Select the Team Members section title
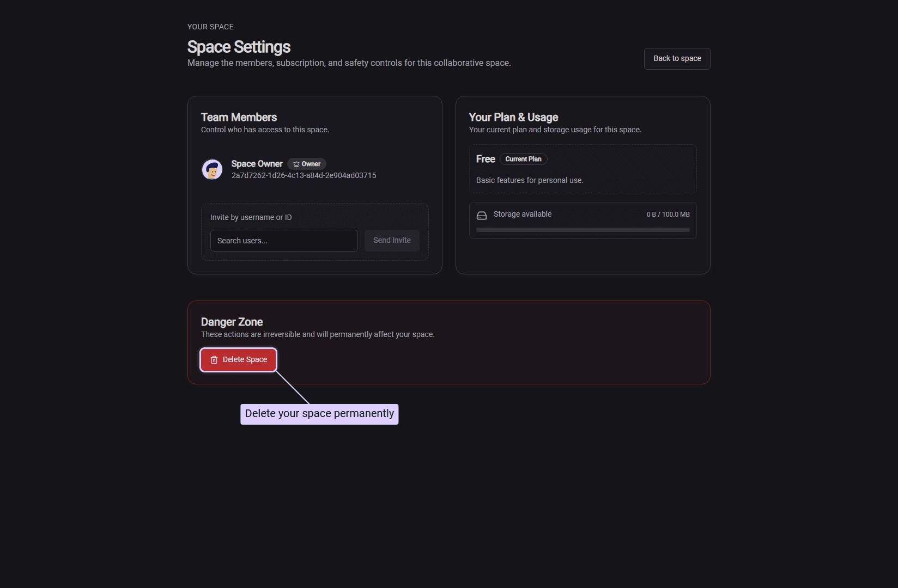This screenshot has height=588, width=898. (239, 117)
